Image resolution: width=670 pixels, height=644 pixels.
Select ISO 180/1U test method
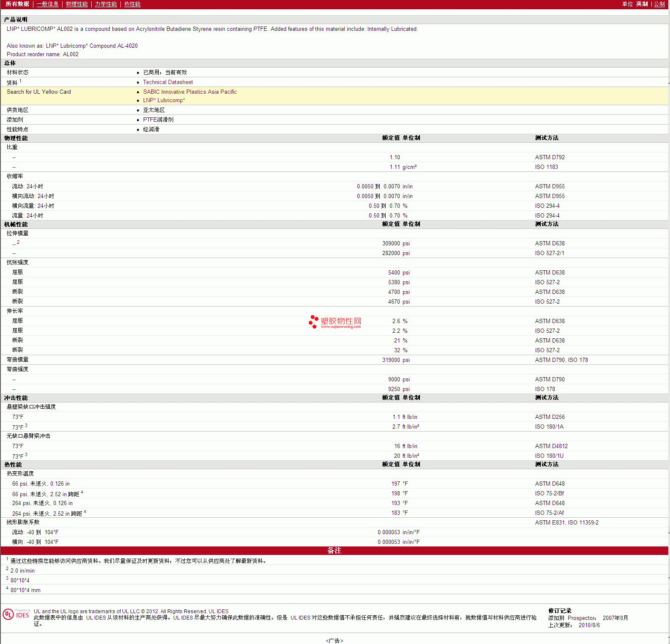tap(549, 456)
